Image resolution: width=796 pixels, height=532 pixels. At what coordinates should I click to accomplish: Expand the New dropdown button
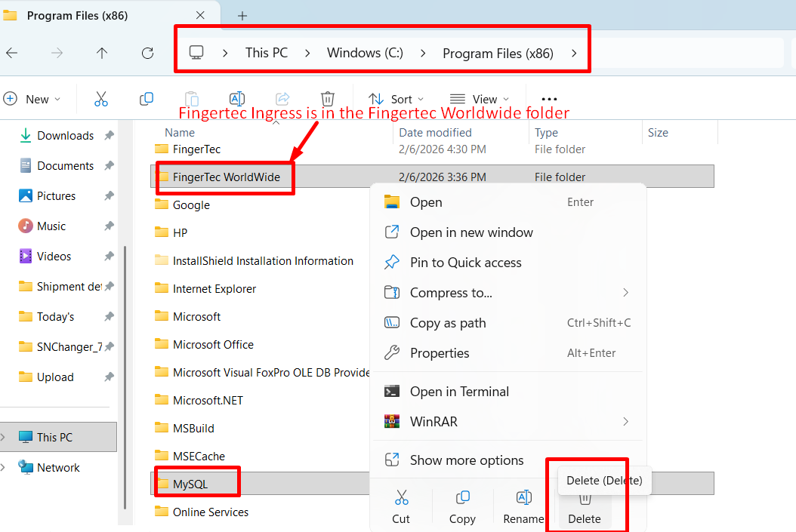[x=32, y=99]
